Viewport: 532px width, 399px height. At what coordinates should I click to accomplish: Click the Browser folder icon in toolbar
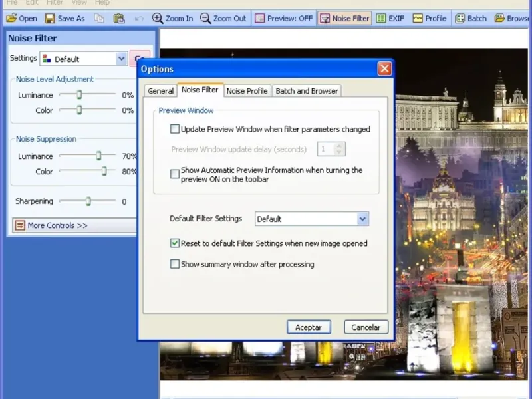[499, 18]
